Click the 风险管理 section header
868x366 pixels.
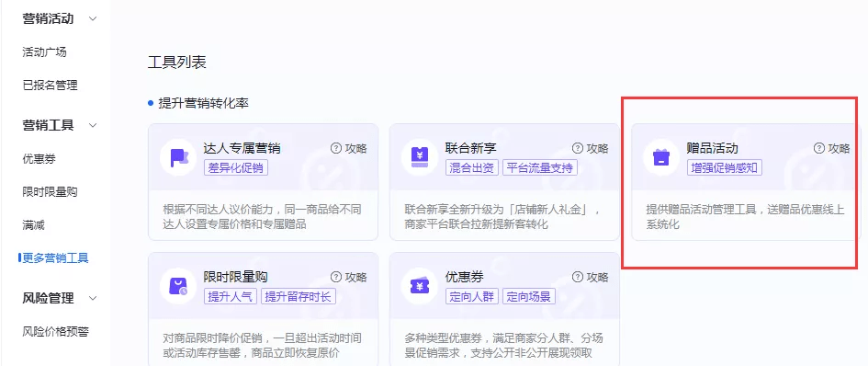48,298
